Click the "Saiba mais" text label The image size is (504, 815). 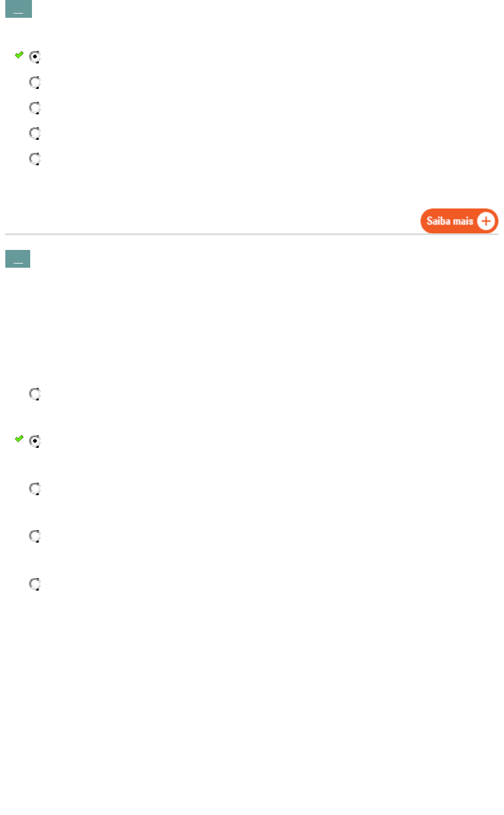[450, 222]
